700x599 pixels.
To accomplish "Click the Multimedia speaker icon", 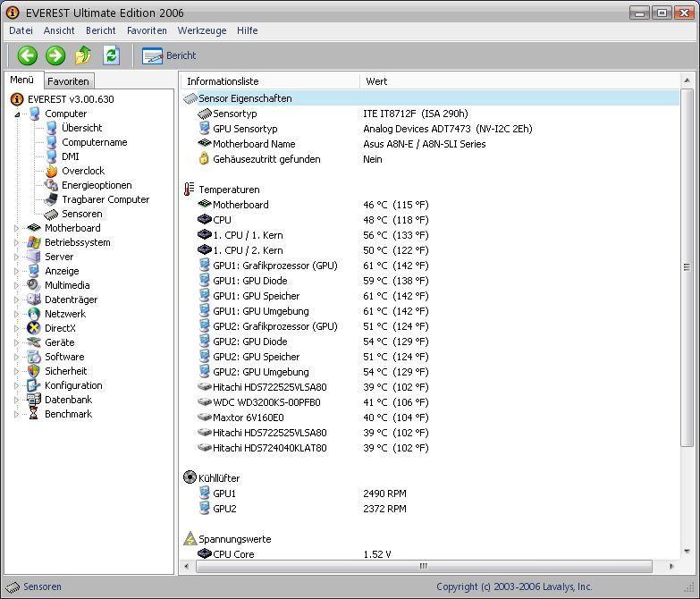I will [34, 285].
